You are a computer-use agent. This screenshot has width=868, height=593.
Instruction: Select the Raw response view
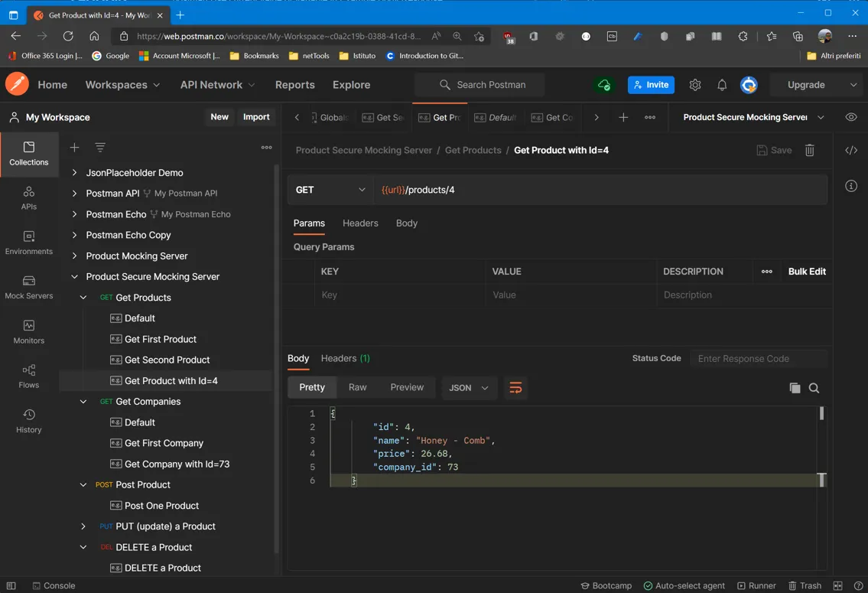click(x=357, y=388)
